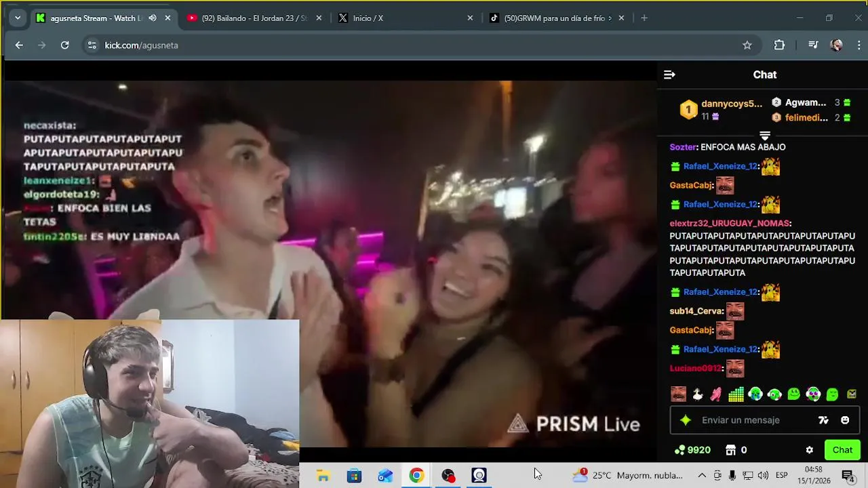Insert the winking green headphone emote
This screenshot has height=488, width=868.
tap(774, 394)
